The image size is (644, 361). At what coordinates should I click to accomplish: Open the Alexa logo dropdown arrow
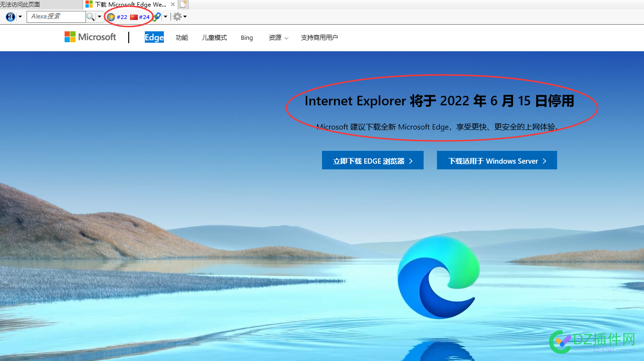20,17
